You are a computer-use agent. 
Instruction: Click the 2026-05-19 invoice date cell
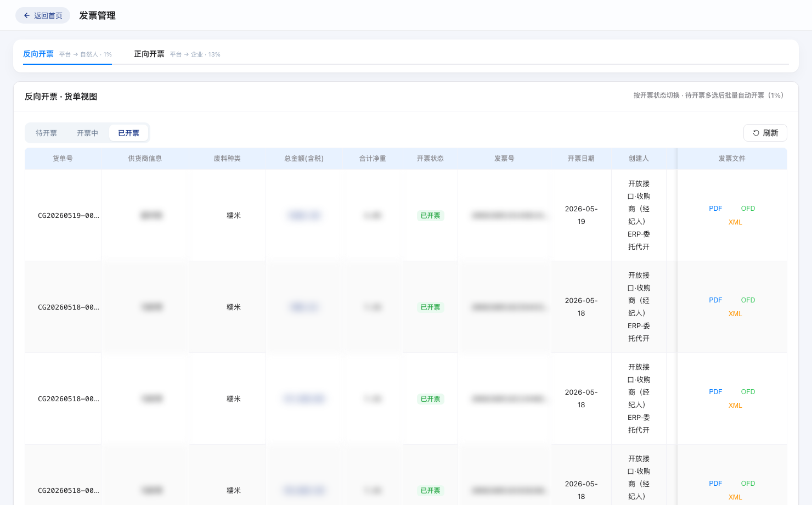pyautogui.click(x=581, y=215)
